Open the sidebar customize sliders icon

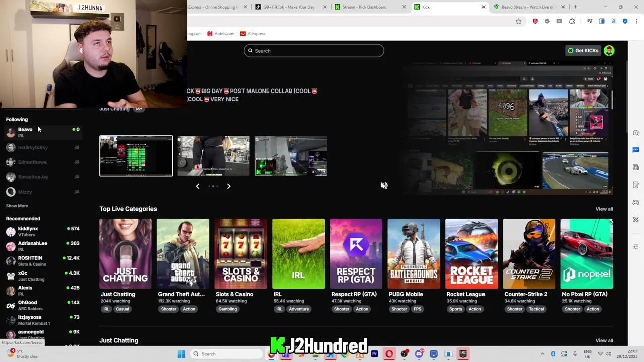coord(636,247)
